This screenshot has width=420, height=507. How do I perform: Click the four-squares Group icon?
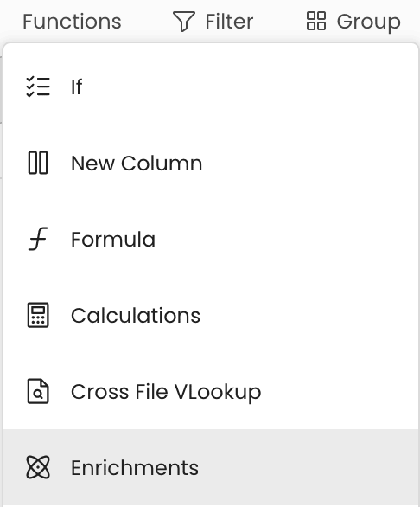point(316,21)
